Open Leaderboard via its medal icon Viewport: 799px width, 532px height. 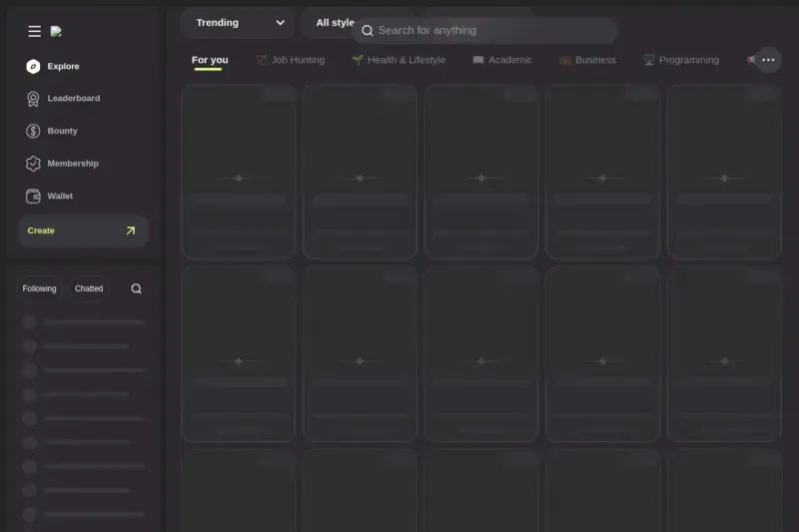pos(33,99)
